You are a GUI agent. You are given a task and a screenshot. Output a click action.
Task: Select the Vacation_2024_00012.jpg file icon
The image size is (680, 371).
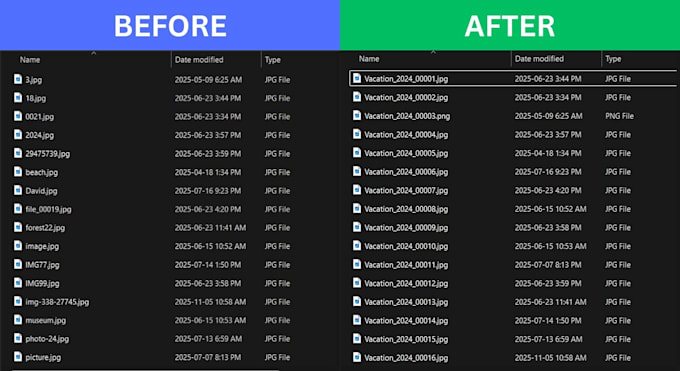tap(357, 283)
